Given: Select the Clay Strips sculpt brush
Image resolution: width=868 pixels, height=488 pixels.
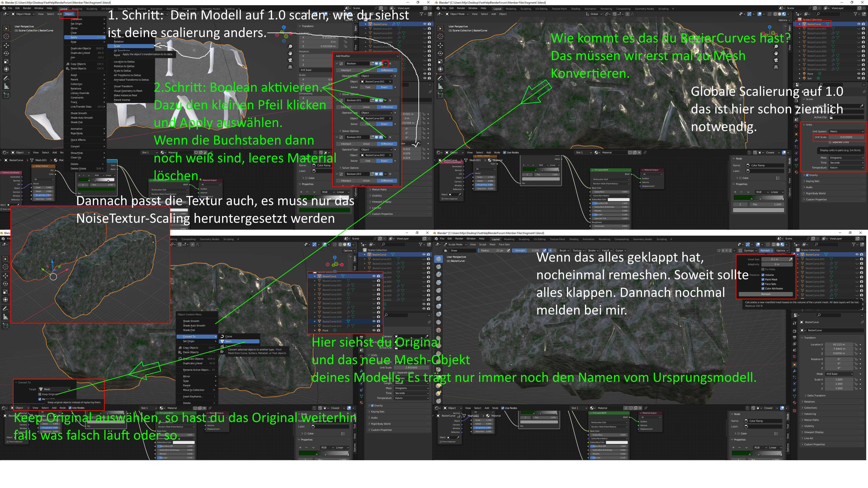Looking at the screenshot, I should [x=438, y=282].
